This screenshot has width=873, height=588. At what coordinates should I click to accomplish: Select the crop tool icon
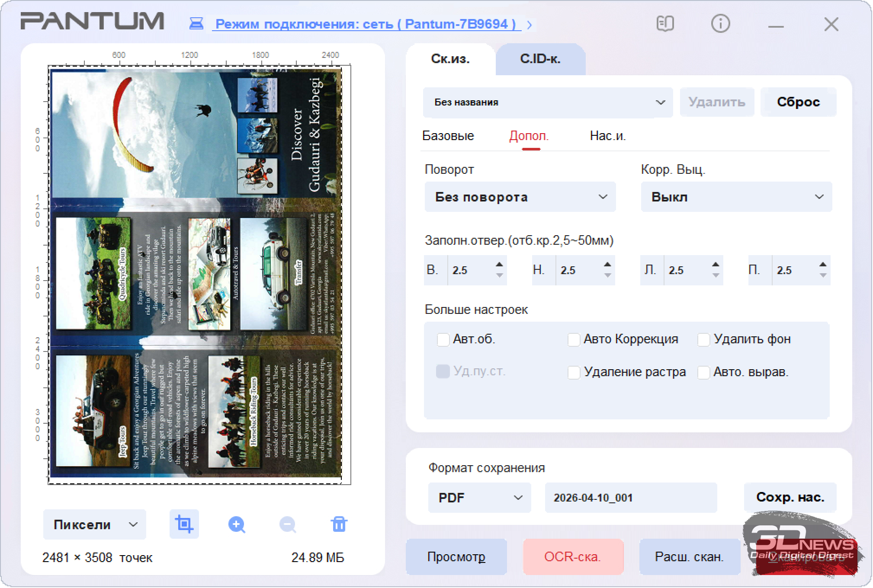(184, 524)
